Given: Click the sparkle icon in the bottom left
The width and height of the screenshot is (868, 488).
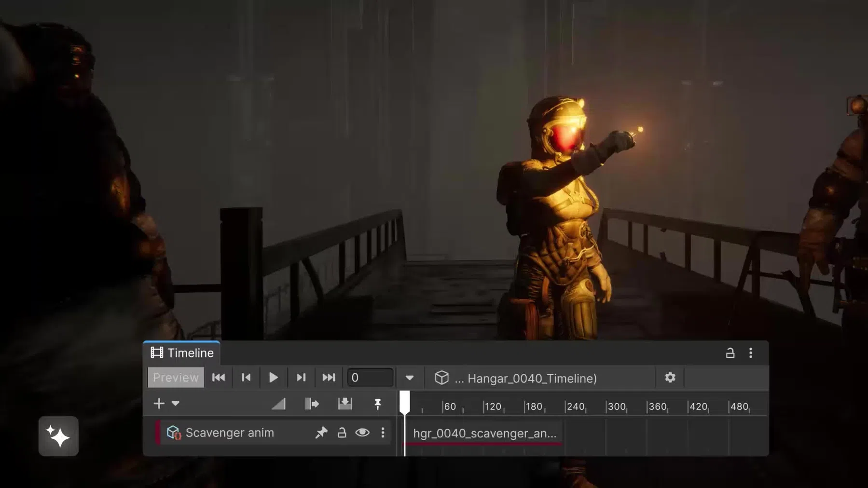Looking at the screenshot, I should pos(58,435).
